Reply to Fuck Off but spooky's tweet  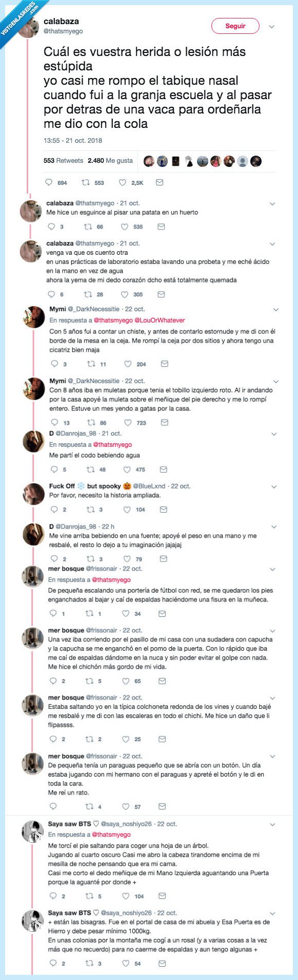pyautogui.click(x=53, y=510)
